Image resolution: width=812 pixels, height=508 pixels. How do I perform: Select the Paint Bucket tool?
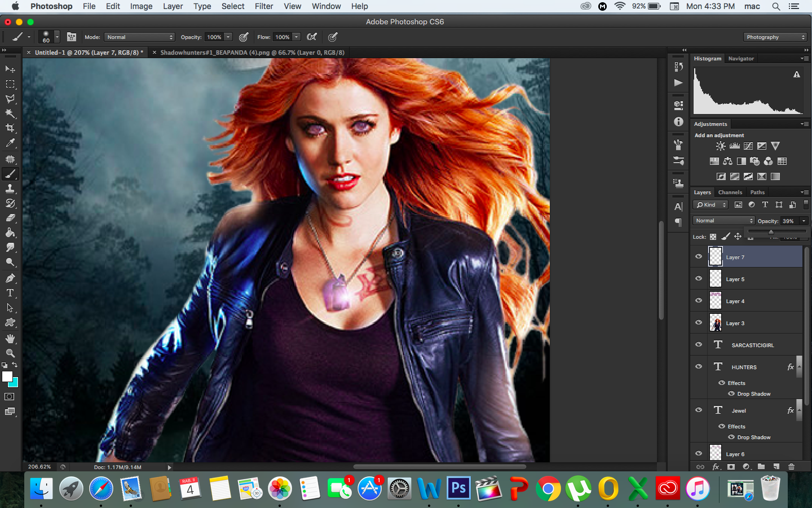[10, 233]
